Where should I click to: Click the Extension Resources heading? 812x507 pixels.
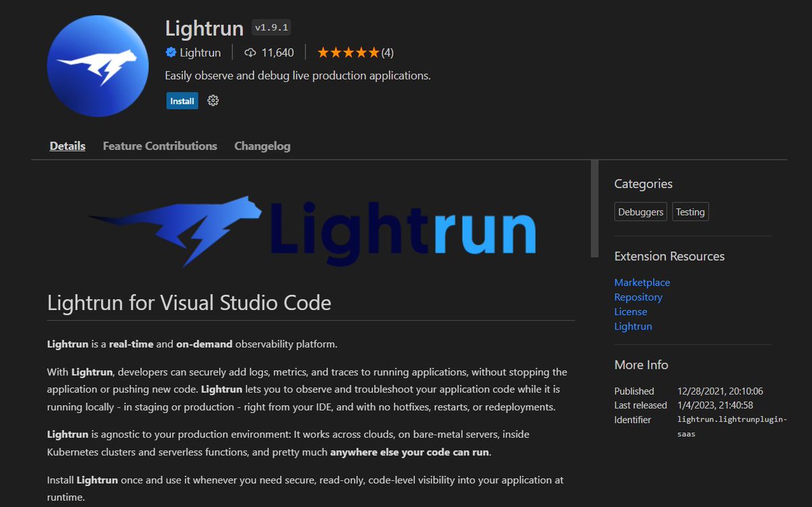coord(669,257)
